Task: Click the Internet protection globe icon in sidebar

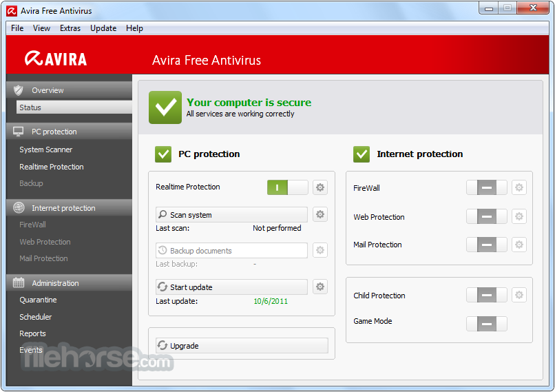Action: (19, 208)
